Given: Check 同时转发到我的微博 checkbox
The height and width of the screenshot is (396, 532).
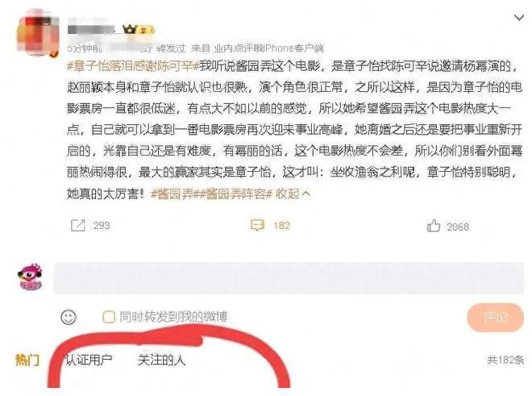Looking at the screenshot, I should pos(109,317).
